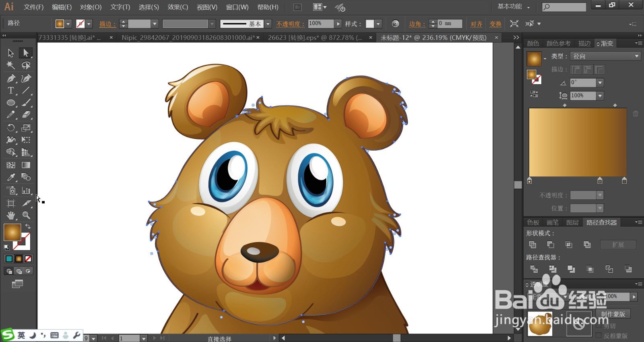Open the brush definition 基本 dropdown
644x342 pixels.
[x=268, y=24]
